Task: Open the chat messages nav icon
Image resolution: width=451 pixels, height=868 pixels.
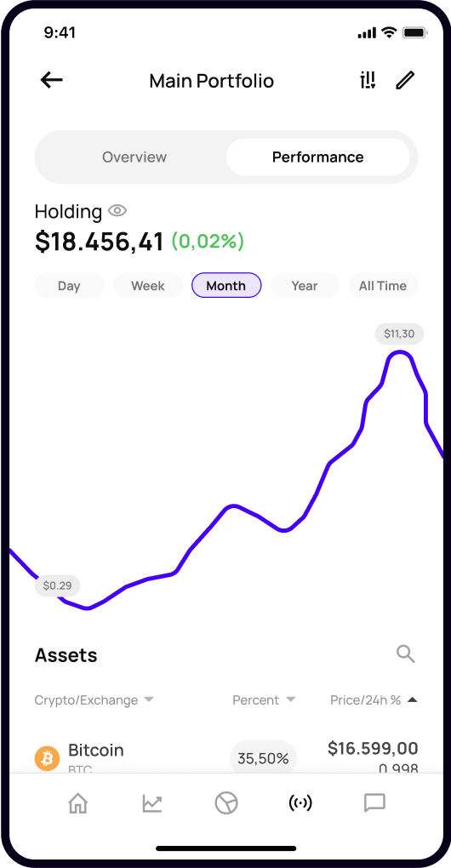Action: pyautogui.click(x=374, y=802)
